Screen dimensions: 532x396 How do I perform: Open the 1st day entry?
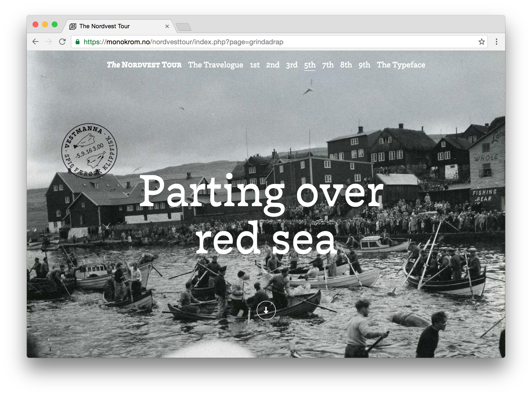pos(255,65)
